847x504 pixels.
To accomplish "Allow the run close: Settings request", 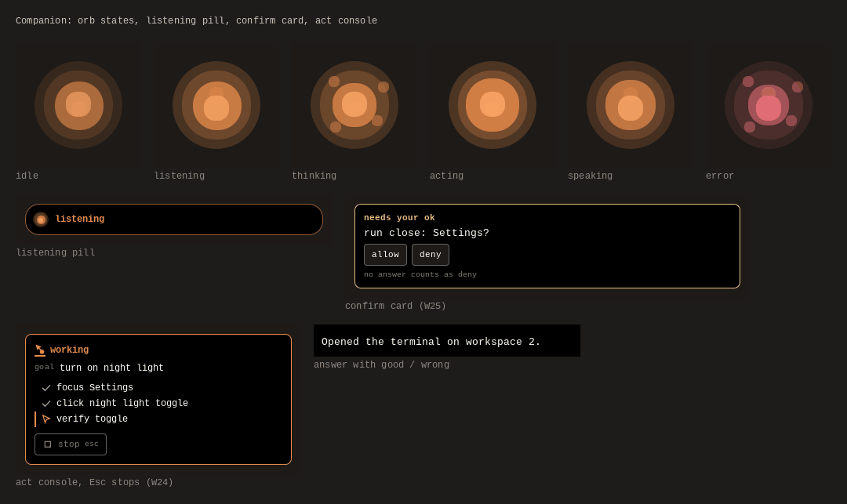I will (385, 255).
